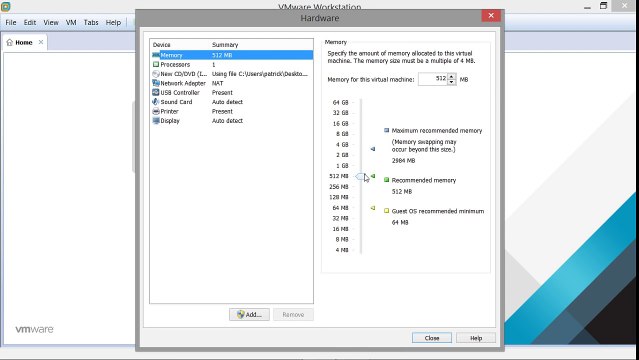Select the Memory device icon
The width and height of the screenshot is (639, 360).
156,55
